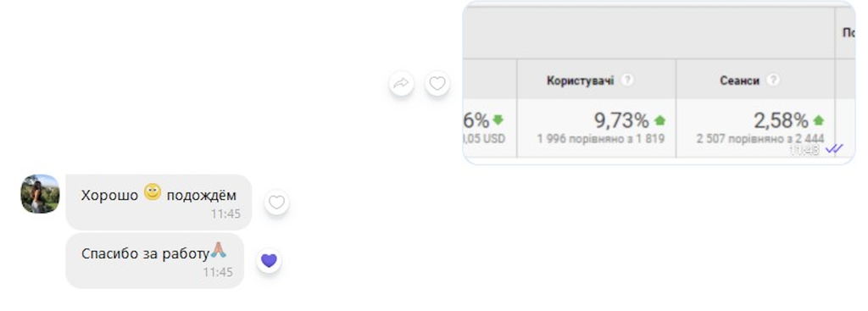Screen dimensions: 868x311
Task: Click the green down arrow beside 6%
Action: (x=498, y=119)
